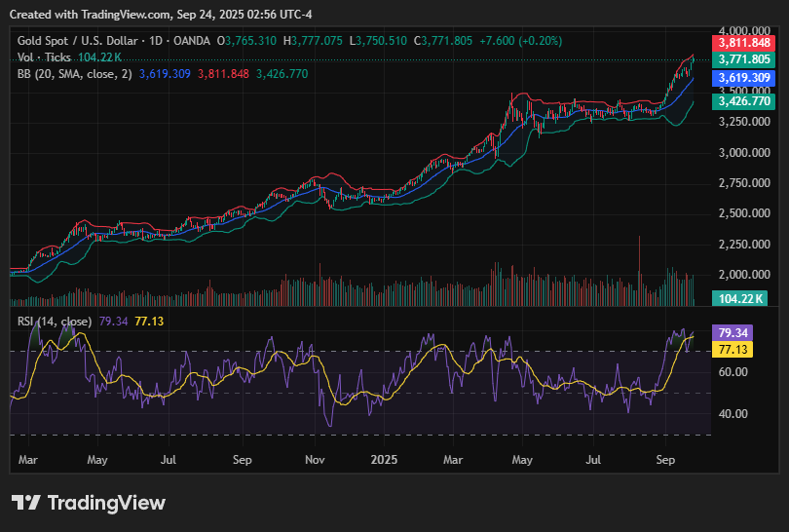Select the BB (20, SMA, close, 2) legend

pyautogui.click(x=74, y=74)
